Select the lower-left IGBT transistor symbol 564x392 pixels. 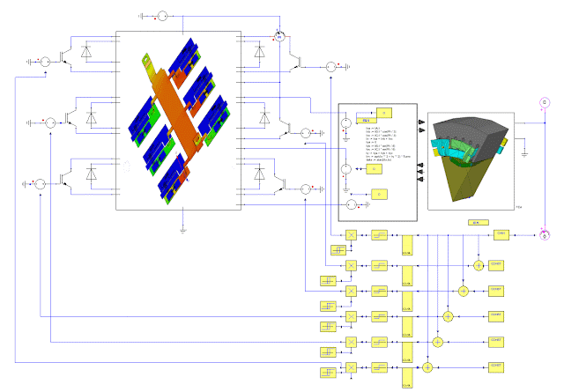coord(65,179)
